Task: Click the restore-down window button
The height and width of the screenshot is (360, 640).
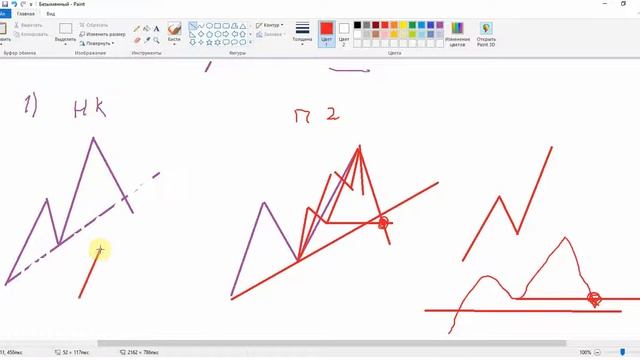Action: [x=623, y=4]
